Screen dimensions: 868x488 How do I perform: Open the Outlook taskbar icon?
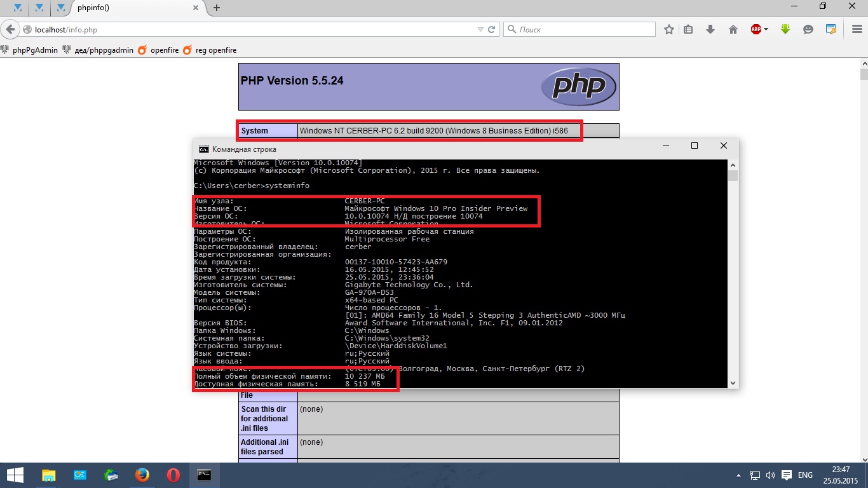click(x=80, y=475)
